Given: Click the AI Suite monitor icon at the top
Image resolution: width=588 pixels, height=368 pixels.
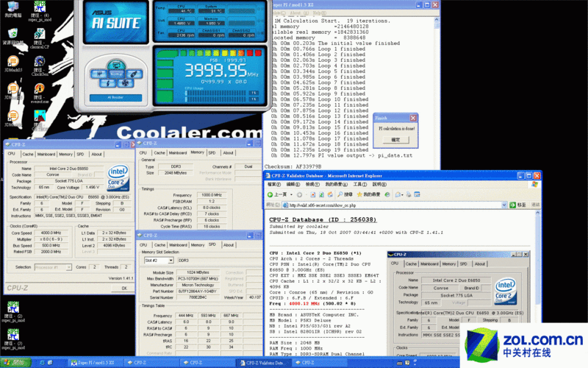Looking at the screenshot, I should [116, 65].
